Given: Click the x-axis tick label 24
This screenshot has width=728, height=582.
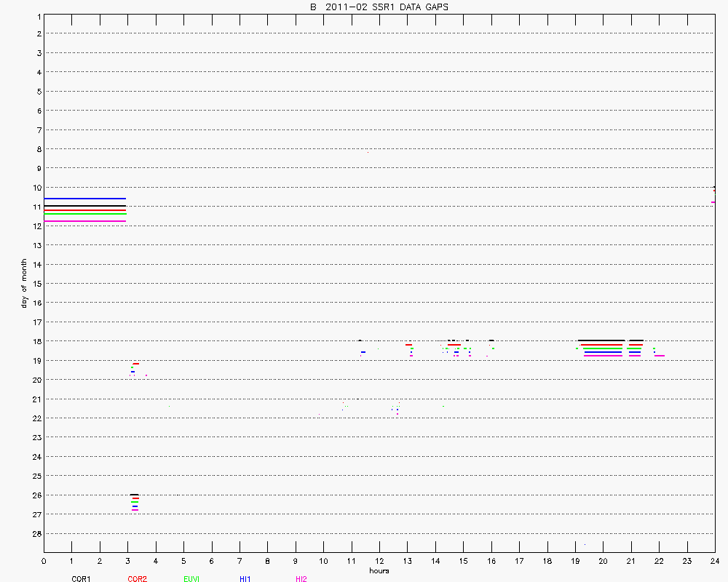Looking at the screenshot, I should [x=714, y=561].
